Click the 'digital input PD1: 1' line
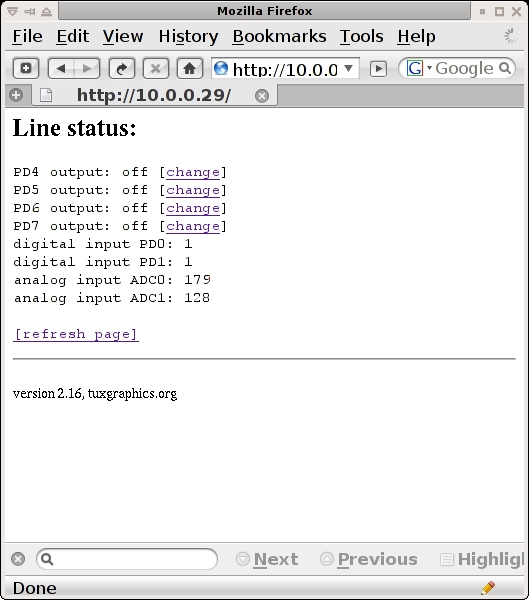The height and width of the screenshot is (600, 529). point(103,262)
